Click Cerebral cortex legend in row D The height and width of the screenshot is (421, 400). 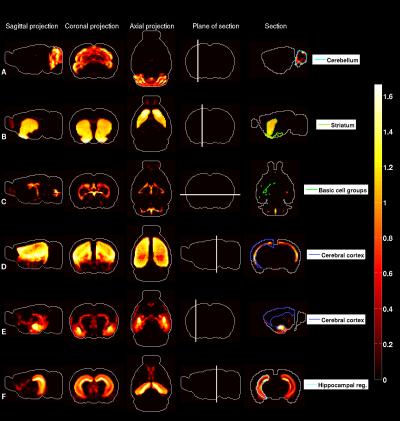pyautogui.click(x=336, y=255)
